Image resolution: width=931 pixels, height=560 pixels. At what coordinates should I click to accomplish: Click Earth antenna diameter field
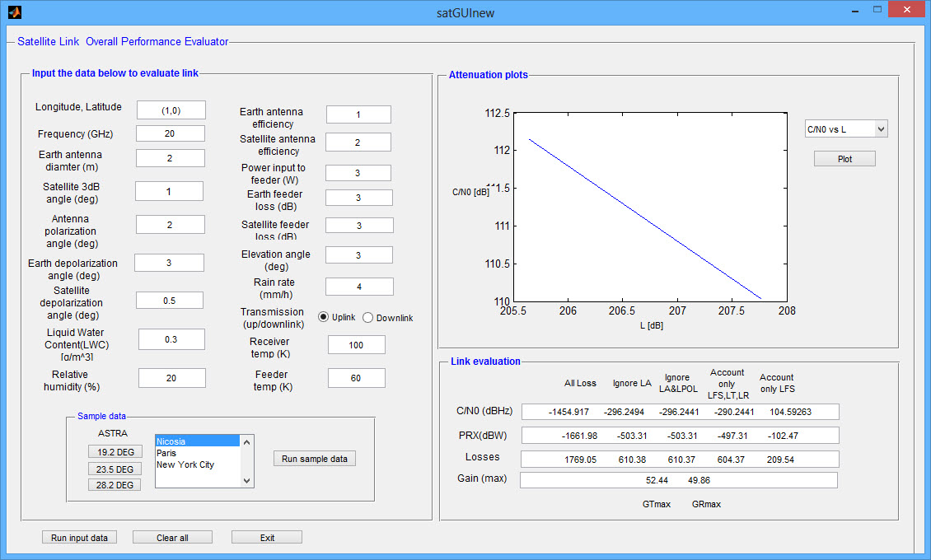tap(171, 158)
